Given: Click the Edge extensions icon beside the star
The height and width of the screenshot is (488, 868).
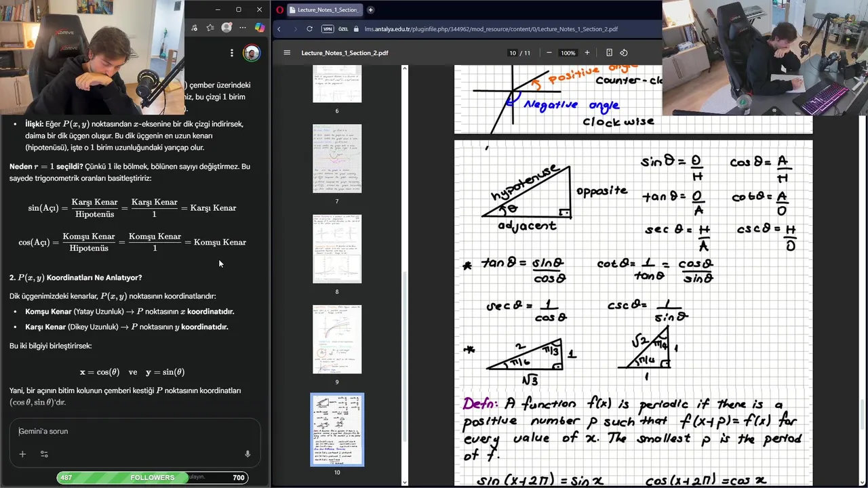Looking at the screenshot, I should coord(195,28).
